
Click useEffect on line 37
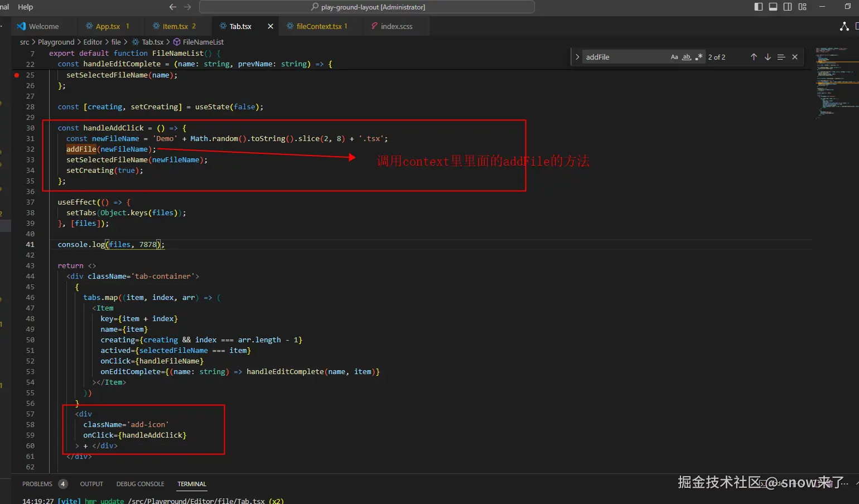pyautogui.click(x=77, y=202)
